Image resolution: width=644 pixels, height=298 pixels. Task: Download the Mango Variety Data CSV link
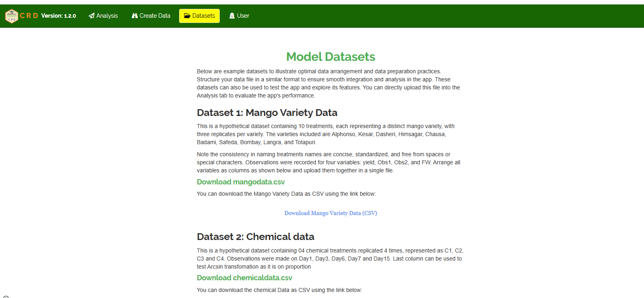(x=330, y=213)
